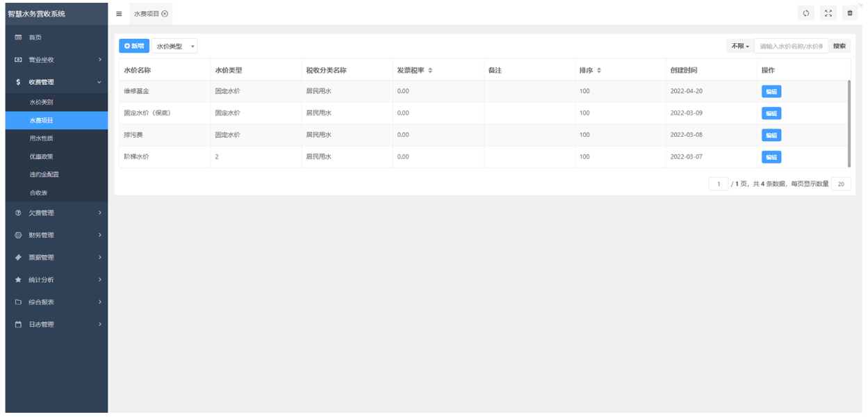Click the refresh icon in top bar
Viewport: 868px width, 417px height.
[x=806, y=13]
